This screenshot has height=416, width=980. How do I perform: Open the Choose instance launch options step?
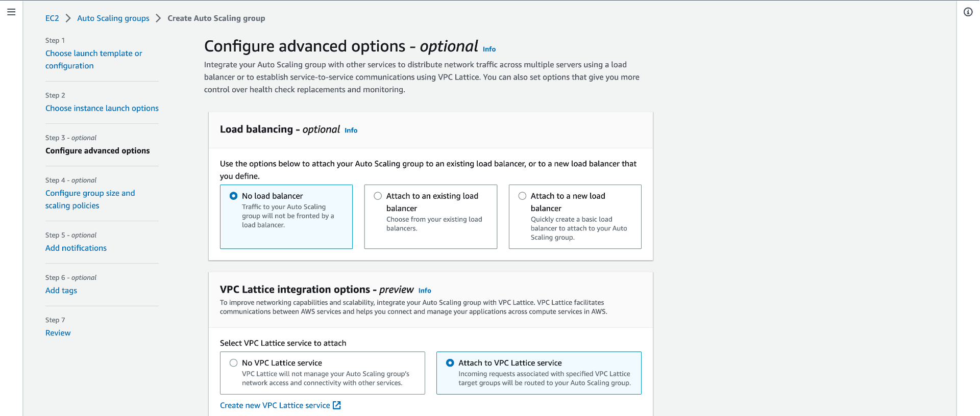(x=102, y=108)
